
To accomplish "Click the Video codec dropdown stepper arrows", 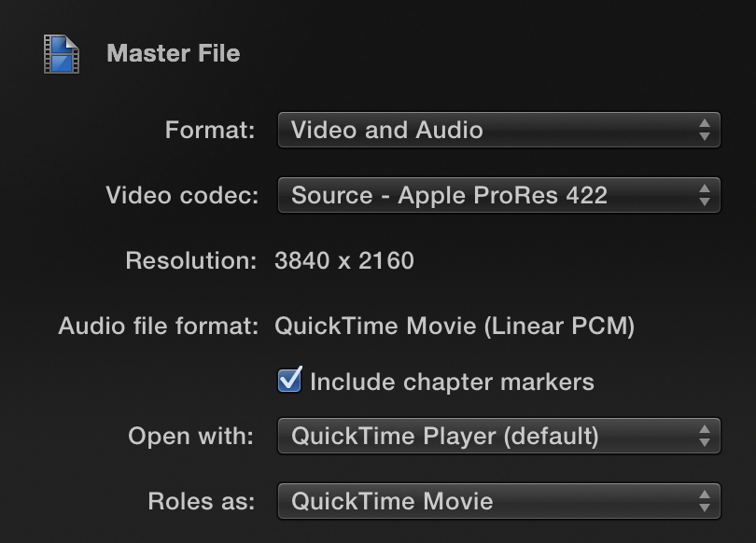I will (x=705, y=195).
